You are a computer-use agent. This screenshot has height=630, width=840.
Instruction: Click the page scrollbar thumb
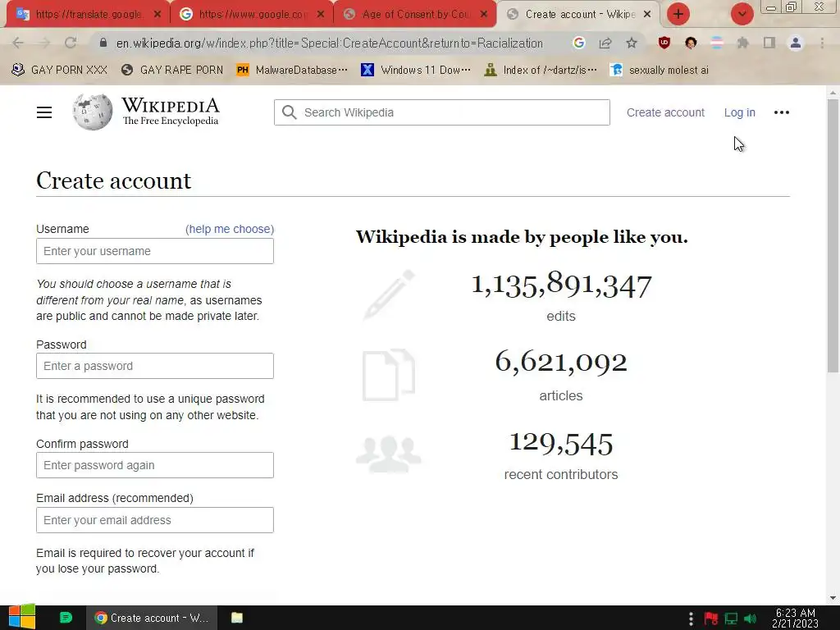point(833,235)
